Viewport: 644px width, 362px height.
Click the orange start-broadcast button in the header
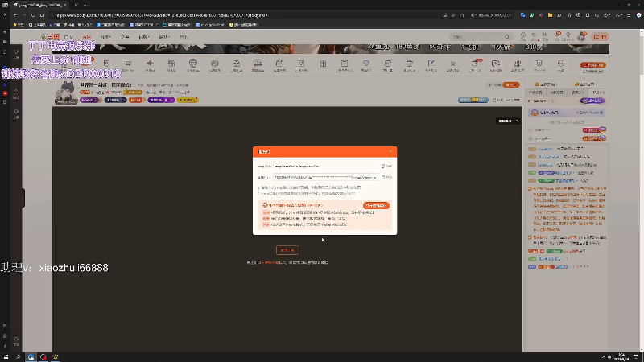click(601, 36)
